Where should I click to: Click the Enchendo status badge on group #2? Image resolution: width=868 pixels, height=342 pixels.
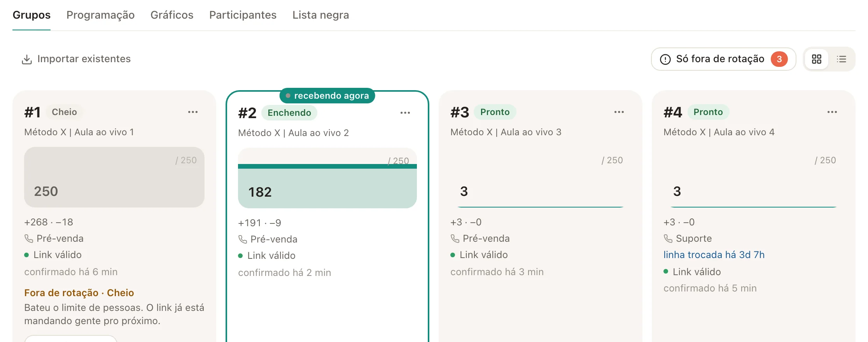[289, 113]
